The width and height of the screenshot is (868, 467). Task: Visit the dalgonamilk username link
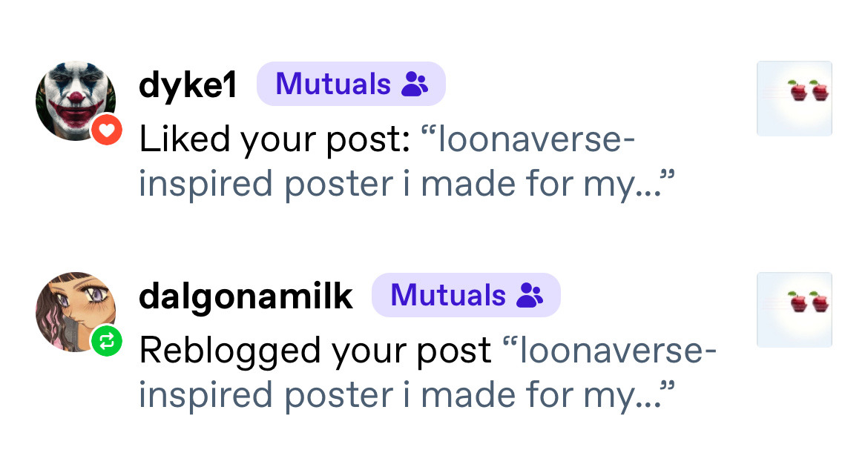pos(246,297)
